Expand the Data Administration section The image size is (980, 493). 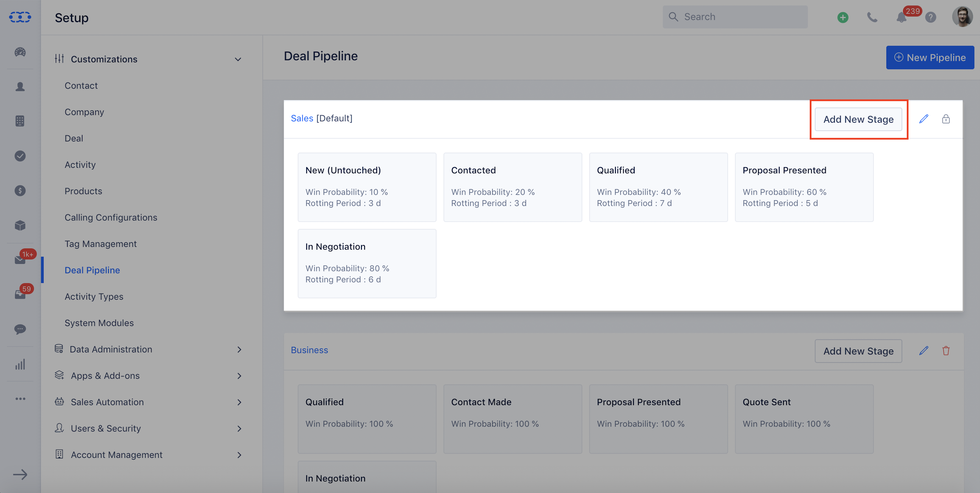[x=149, y=349]
